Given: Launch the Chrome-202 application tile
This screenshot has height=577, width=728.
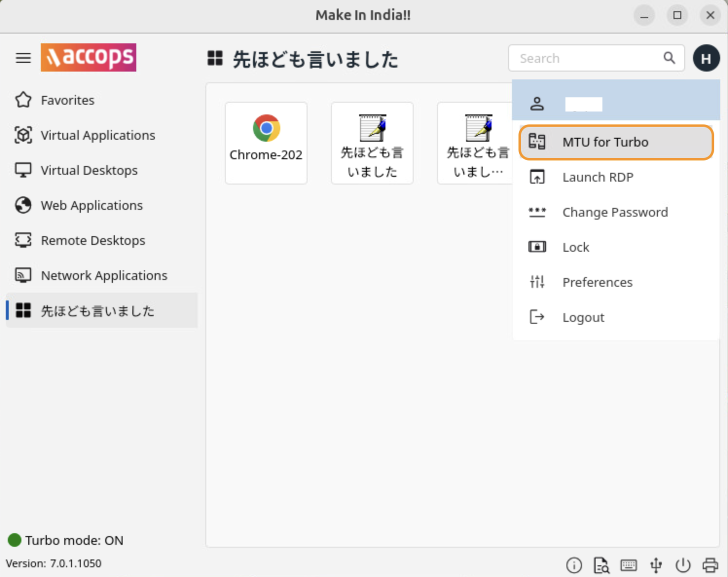Looking at the screenshot, I should [x=266, y=142].
